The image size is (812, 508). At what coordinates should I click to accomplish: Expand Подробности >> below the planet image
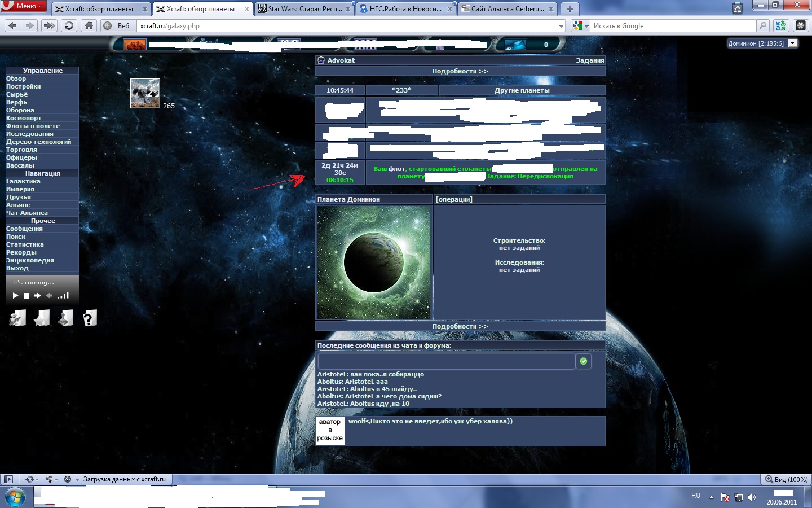(x=460, y=326)
